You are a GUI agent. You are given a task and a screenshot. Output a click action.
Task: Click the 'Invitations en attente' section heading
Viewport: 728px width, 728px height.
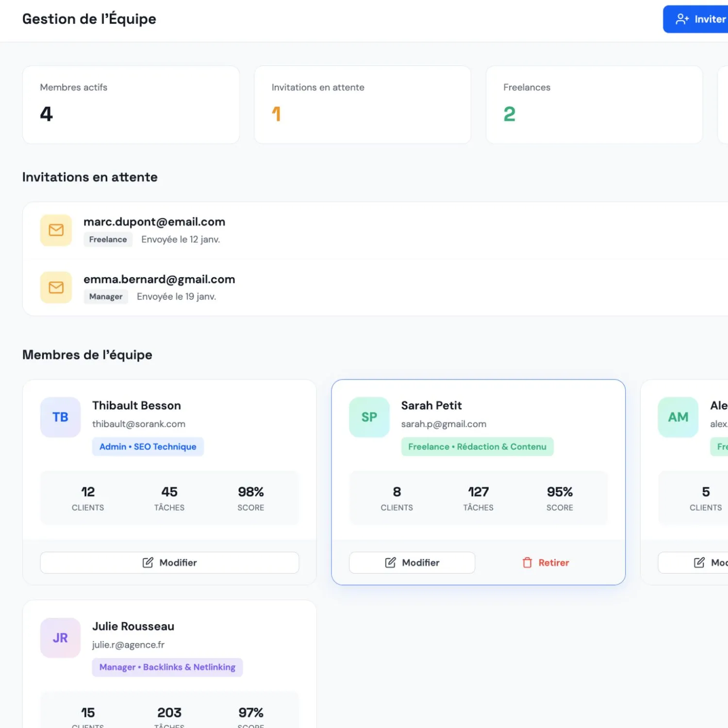point(90,177)
